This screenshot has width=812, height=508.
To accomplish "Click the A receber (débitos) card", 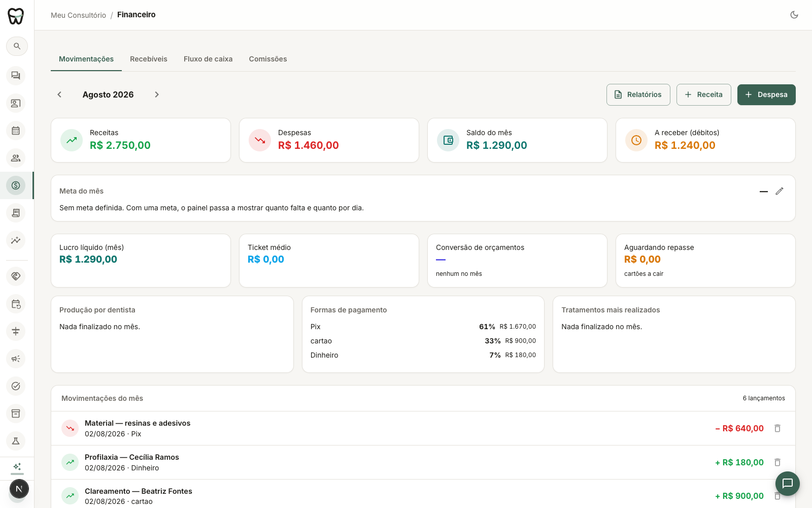I will (x=705, y=140).
